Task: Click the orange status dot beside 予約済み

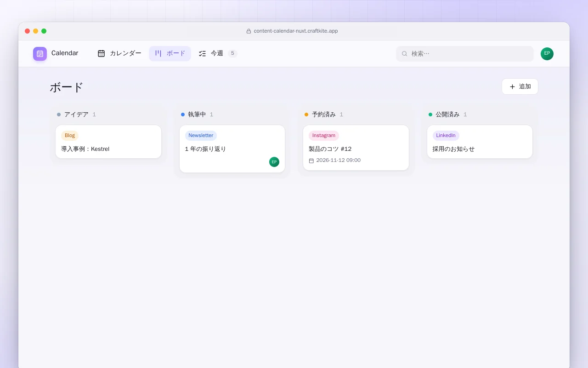Action: point(306,115)
